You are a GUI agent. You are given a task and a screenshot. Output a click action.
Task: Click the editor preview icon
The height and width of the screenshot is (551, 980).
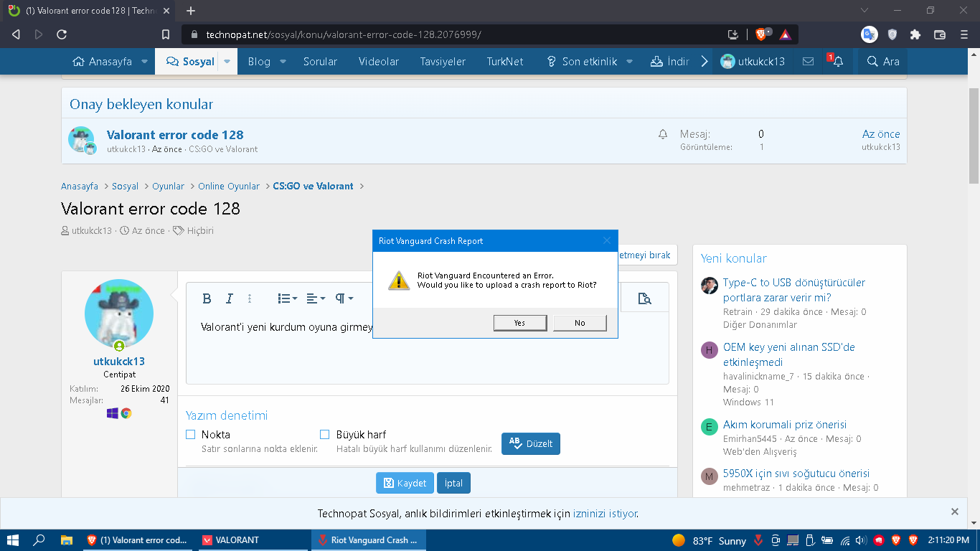644,298
